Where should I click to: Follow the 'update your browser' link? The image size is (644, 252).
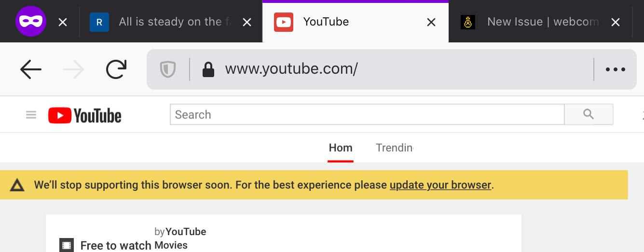[x=440, y=185]
